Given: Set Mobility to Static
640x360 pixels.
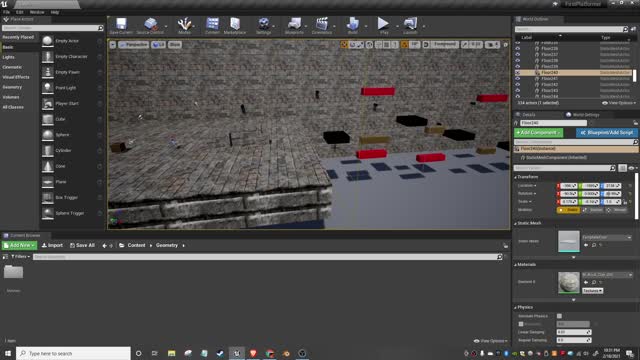Looking at the screenshot, I should tap(568, 210).
